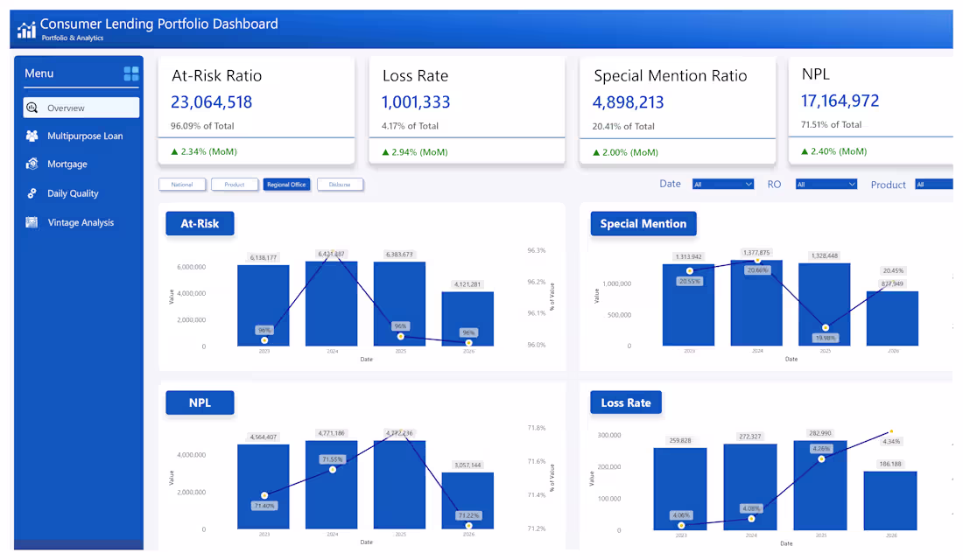Click the Special Mention Ratio value 4,898,213

click(629, 102)
